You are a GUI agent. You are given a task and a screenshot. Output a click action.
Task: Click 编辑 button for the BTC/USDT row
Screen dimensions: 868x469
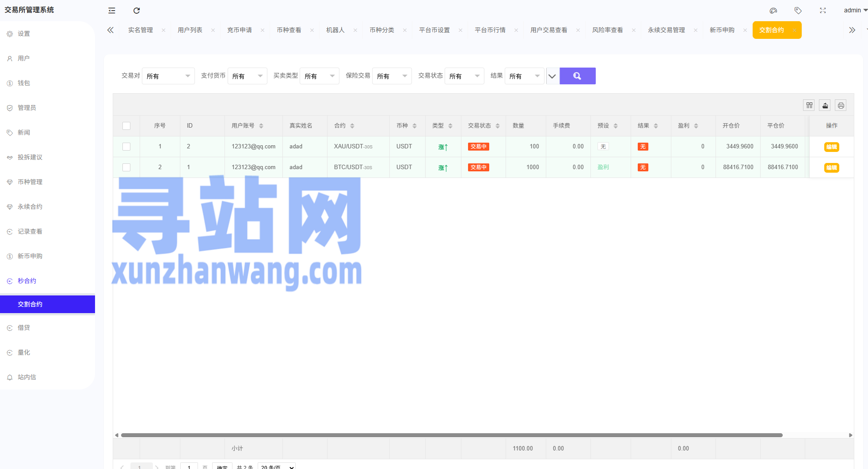[831, 167]
